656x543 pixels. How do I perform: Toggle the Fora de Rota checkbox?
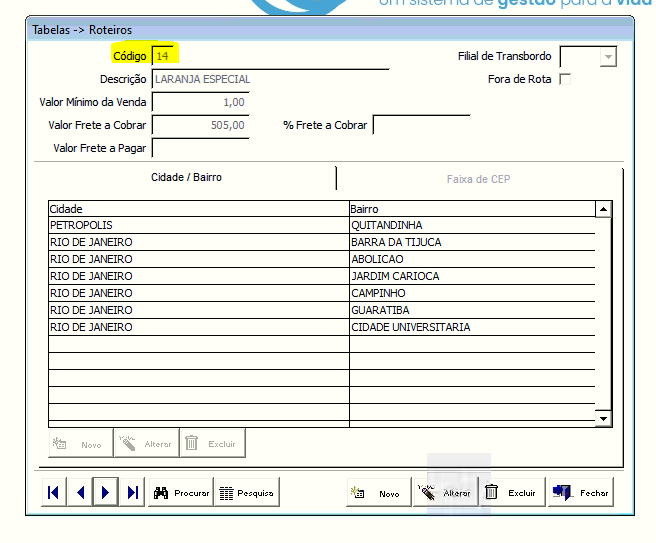pyautogui.click(x=566, y=79)
